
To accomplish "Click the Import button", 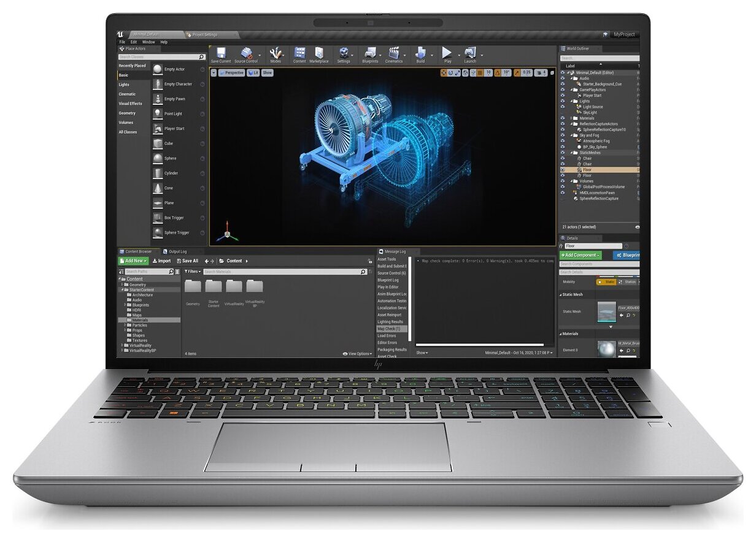I will tap(162, 261).
